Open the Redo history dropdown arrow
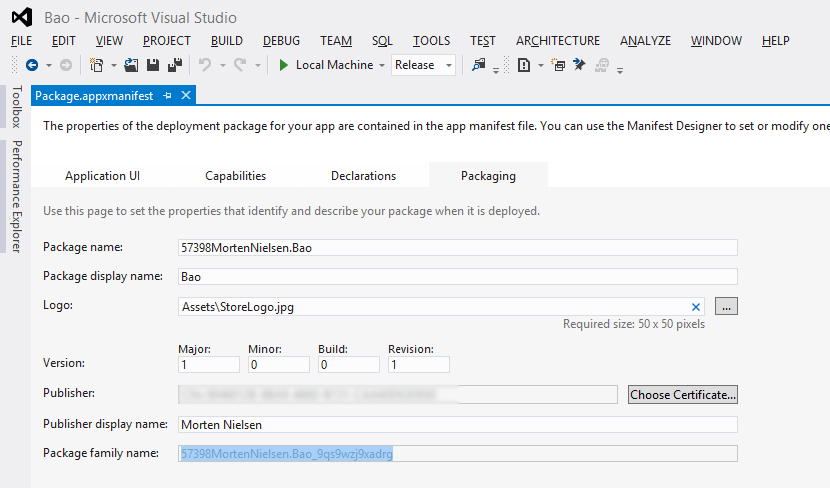 pos(258,66)
